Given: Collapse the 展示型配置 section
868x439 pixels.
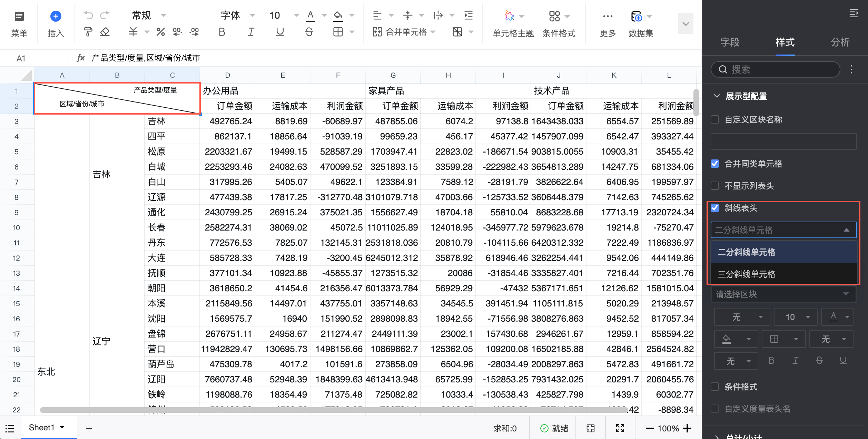Looking at the screenshot, I should tap(717, 96).
